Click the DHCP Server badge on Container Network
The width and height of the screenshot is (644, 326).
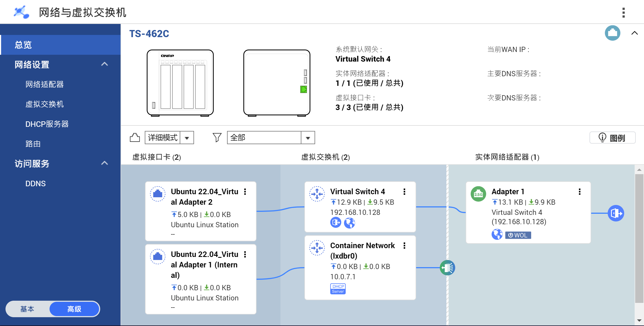tap(338, 289)
